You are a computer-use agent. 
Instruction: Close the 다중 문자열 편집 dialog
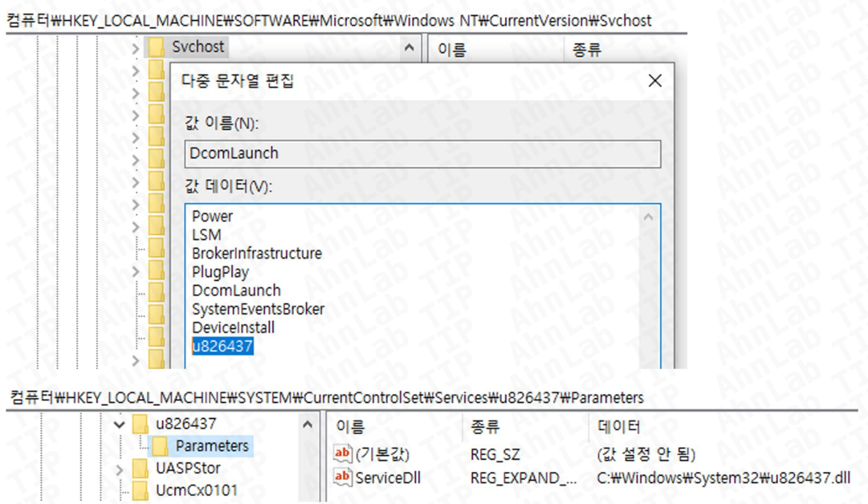pyautogui.click(x=655, y=81)
